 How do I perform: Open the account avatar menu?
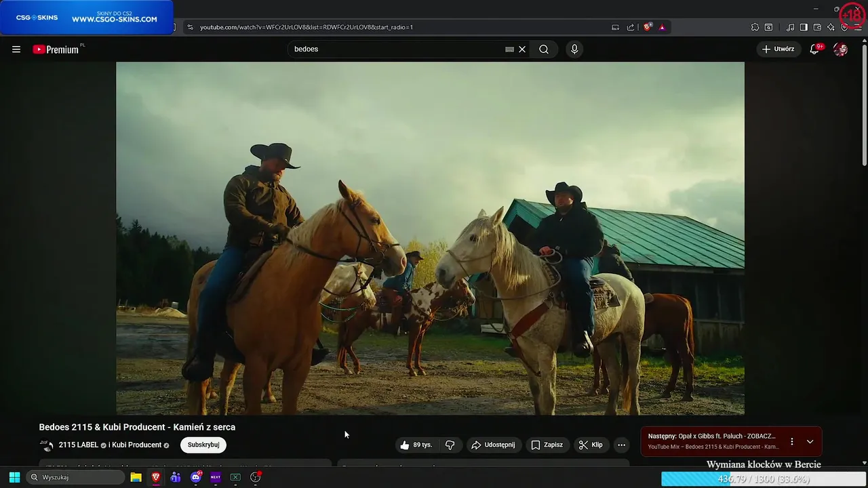[840, 49]
